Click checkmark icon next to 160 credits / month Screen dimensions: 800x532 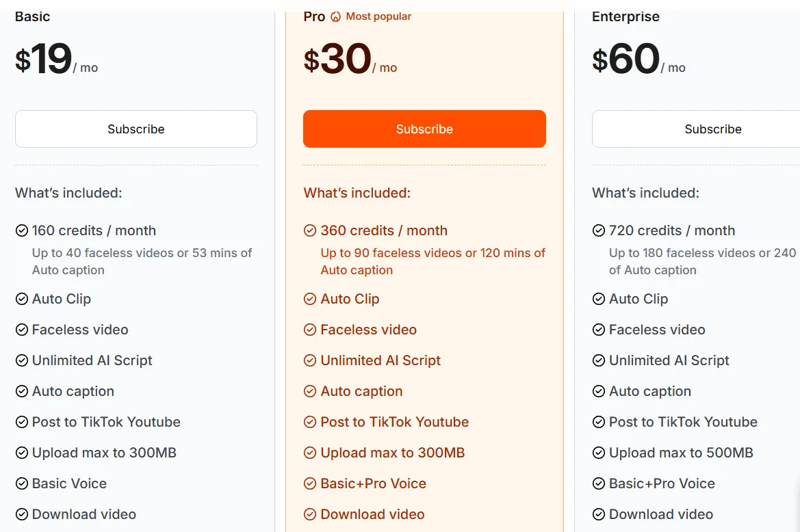[x=21, y=231]
